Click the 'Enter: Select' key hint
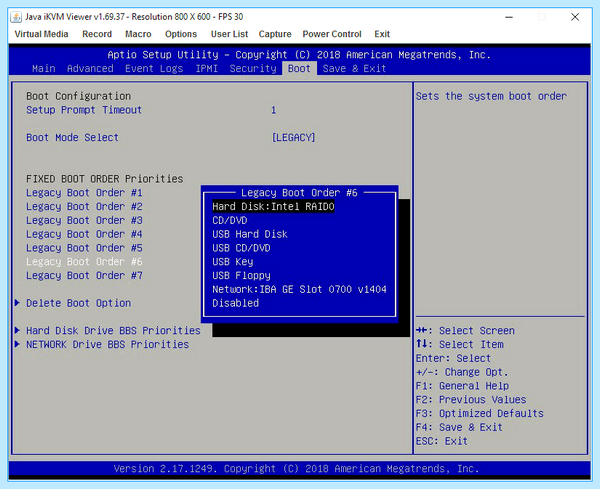The image size is (600, 489). 453,359
